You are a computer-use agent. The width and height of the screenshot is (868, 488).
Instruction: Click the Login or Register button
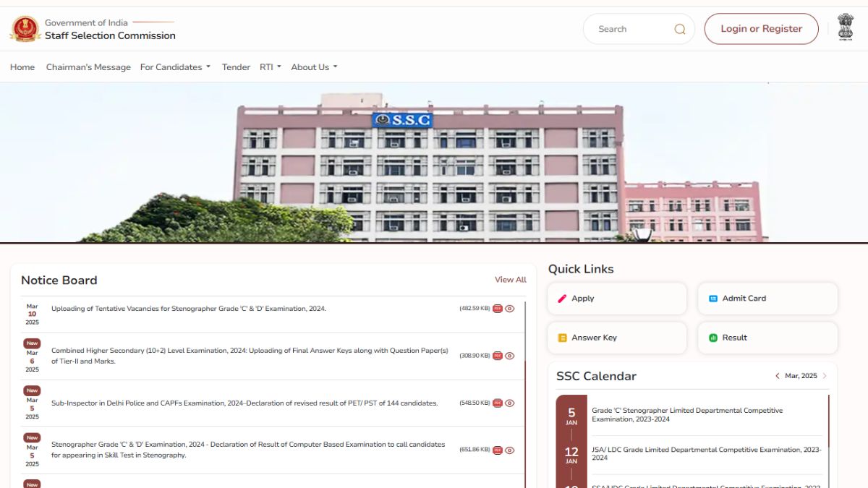coord(761,28)
